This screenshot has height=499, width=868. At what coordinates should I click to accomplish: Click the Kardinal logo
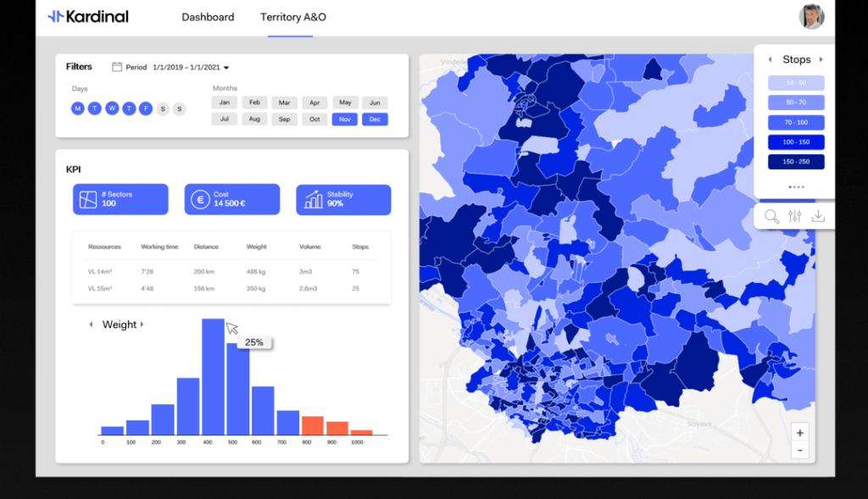pos(92,16)
